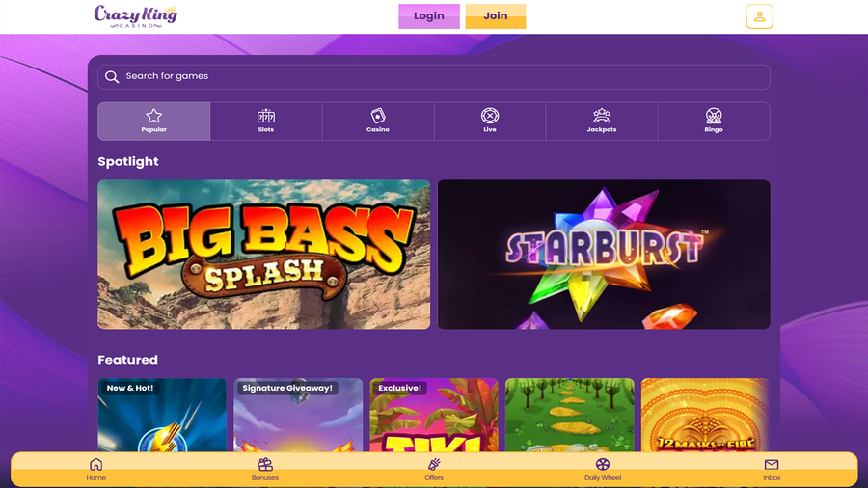Go to Home in bottom bar
The height and width of the screenshot is (488, 868).
point(95,469)
